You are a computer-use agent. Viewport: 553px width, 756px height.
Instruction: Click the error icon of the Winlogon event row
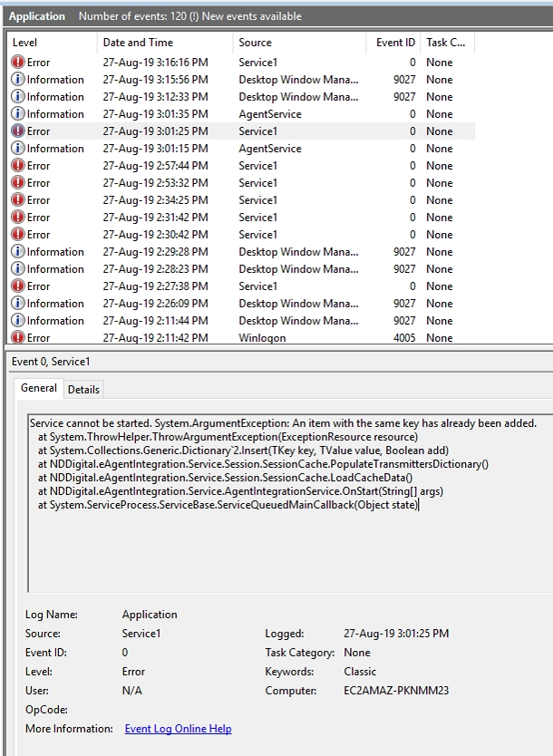tap(18, 338)
